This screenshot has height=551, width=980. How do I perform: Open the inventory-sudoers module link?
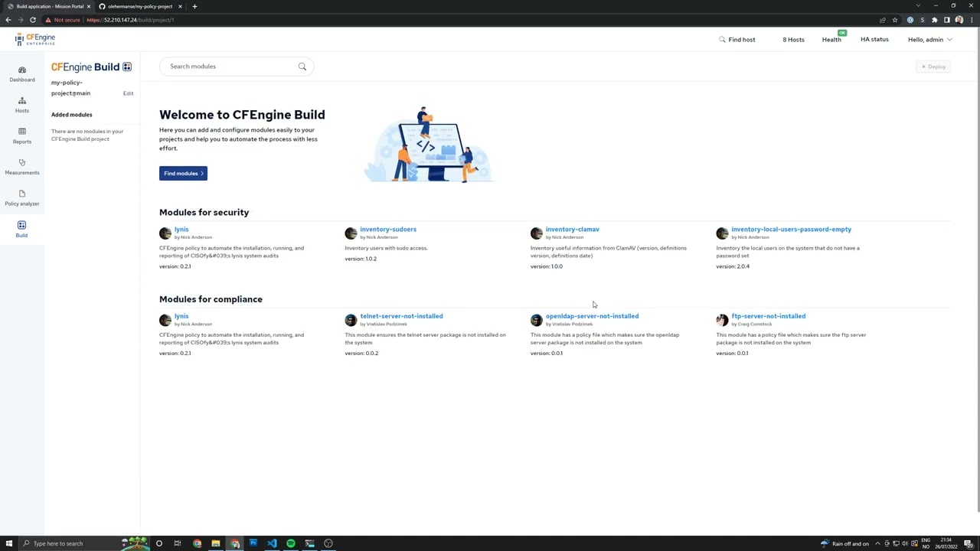pos(388,230)
